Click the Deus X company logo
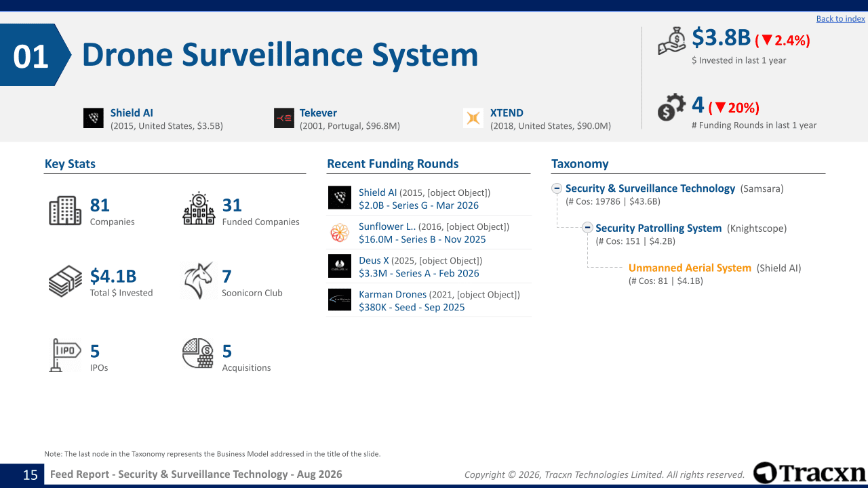 click(x=340, y=266)
